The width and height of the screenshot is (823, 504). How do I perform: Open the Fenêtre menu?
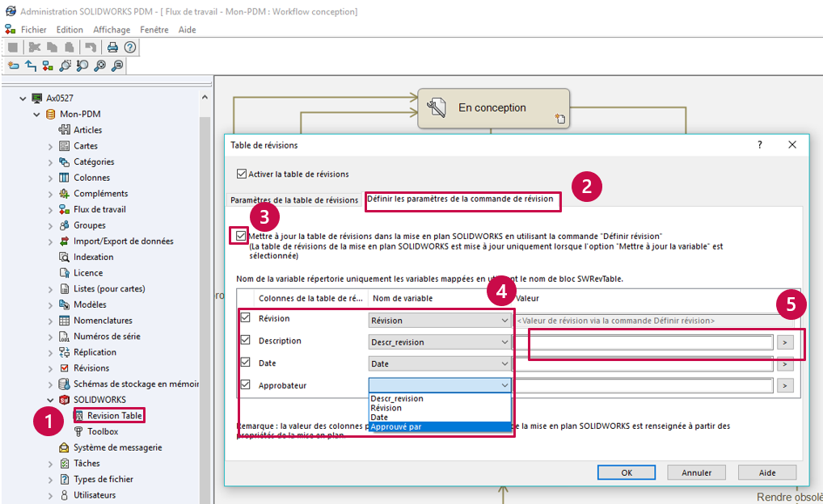pos(154,30)
